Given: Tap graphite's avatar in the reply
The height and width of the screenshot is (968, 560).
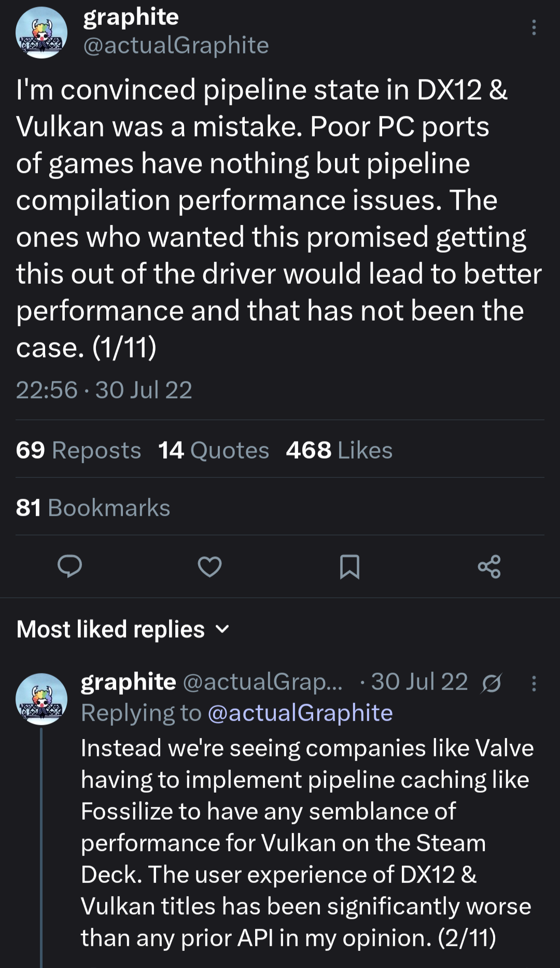Looking at the screenshot, I should tap(41, 699).
